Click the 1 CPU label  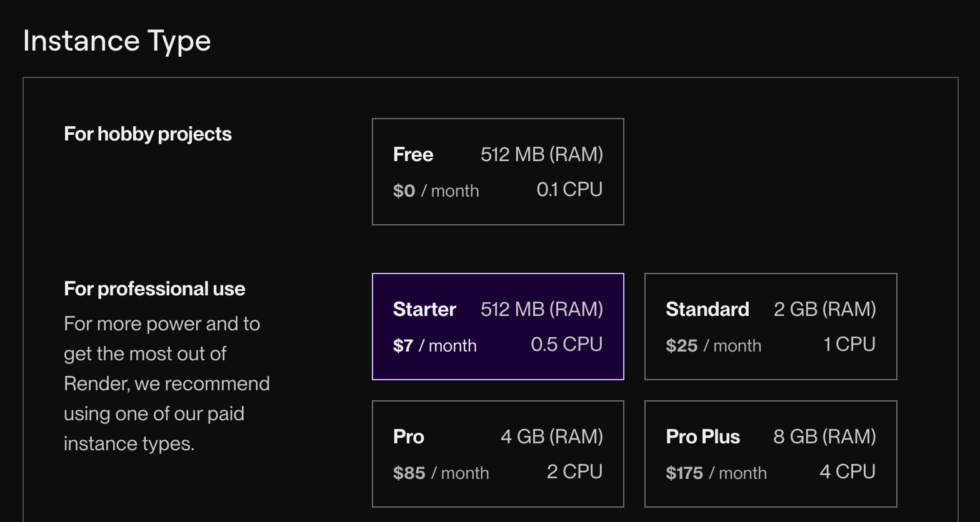pyautogui.click(x=849, y=345)
